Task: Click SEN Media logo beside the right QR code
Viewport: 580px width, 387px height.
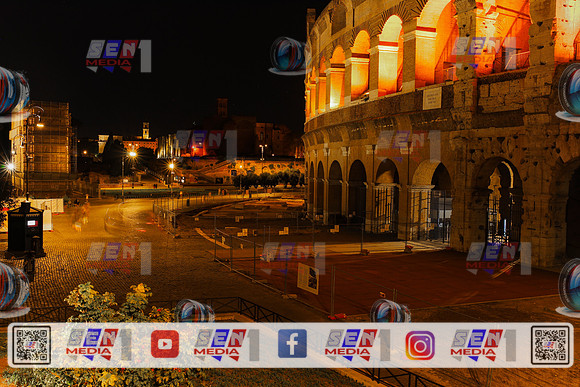Action: pos(483,345)
